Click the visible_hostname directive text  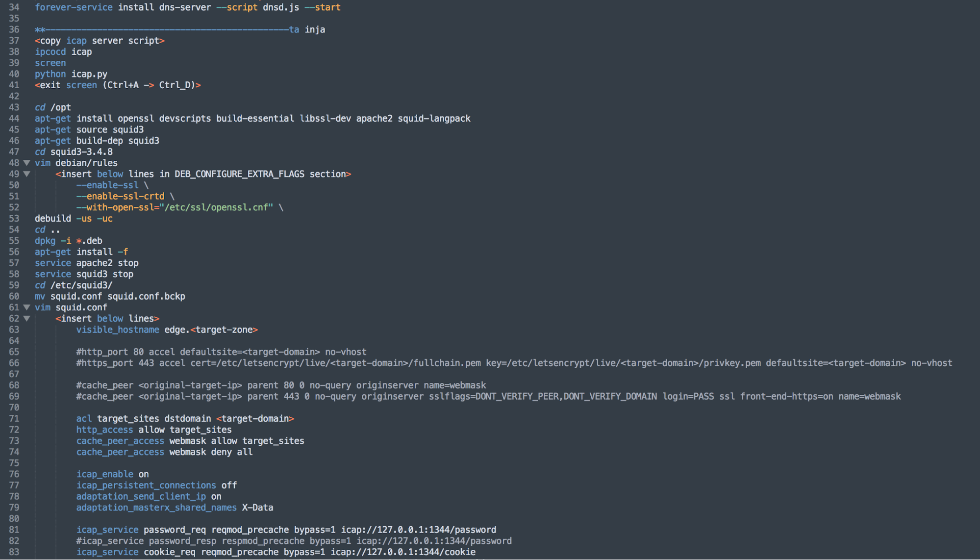(118, 330)
